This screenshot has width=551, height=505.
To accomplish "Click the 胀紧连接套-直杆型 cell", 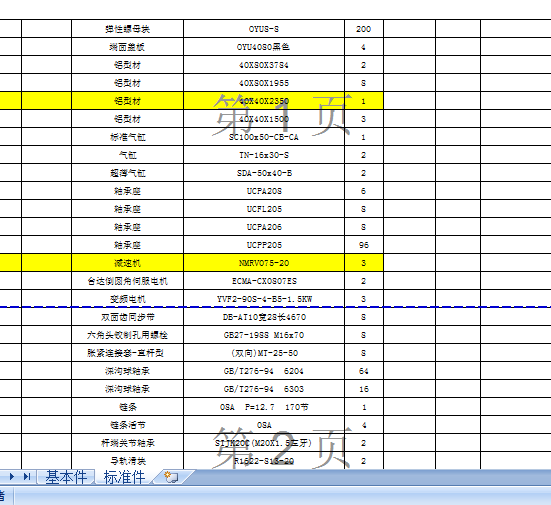I will (x=127, y=353).
